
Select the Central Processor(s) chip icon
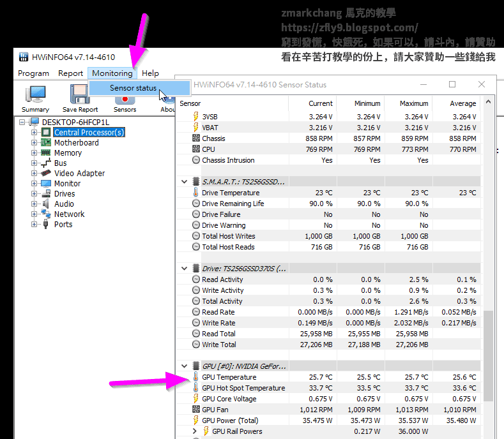pyautogui.click(x=46, y=132)
